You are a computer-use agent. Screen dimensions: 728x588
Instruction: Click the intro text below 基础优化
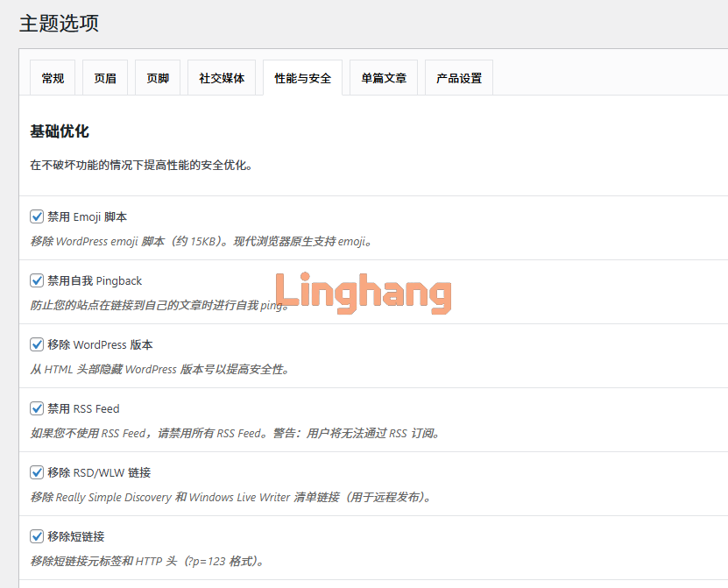pos(141,164)
